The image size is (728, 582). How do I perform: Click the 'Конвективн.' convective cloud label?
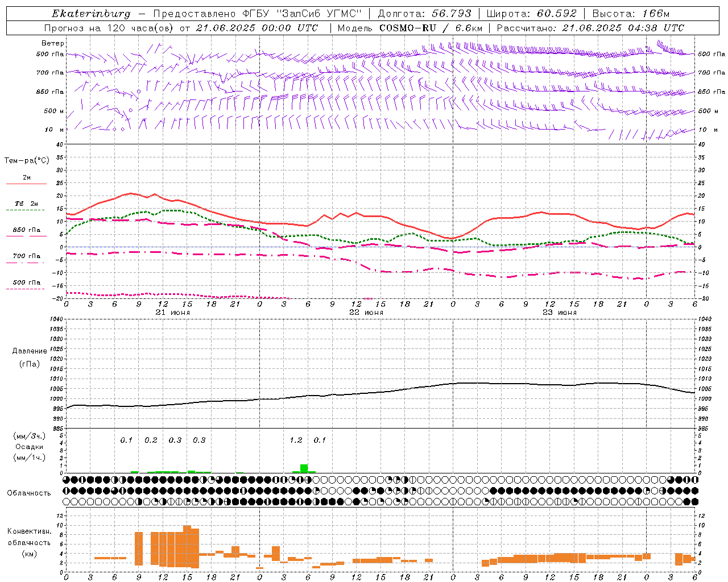point(30,531)
